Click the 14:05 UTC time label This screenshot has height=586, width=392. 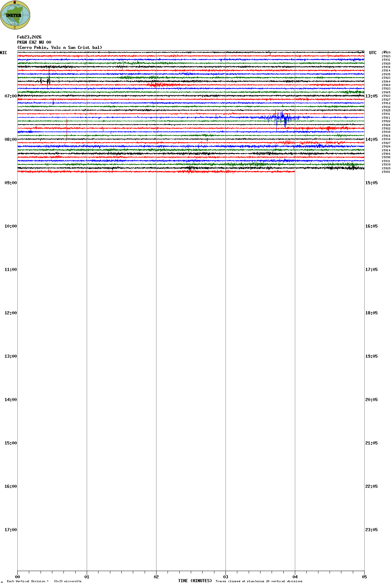pyautogui.click(x=371, y=139)
